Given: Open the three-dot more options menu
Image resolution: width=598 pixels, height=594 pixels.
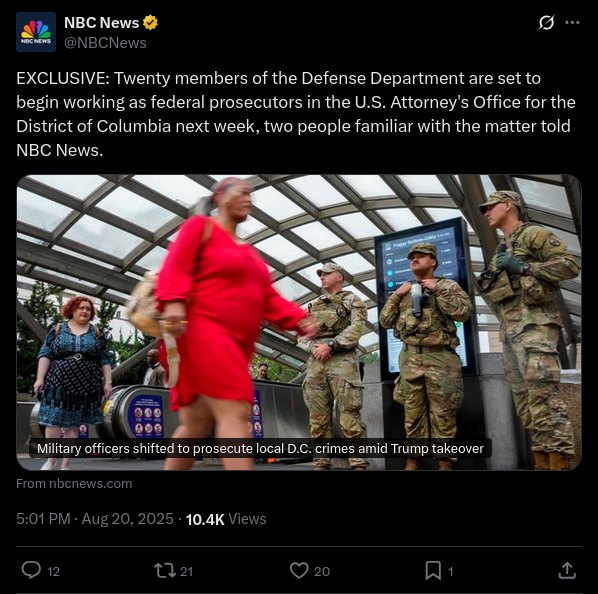Looking at the screenshot, I should [572, 22].
